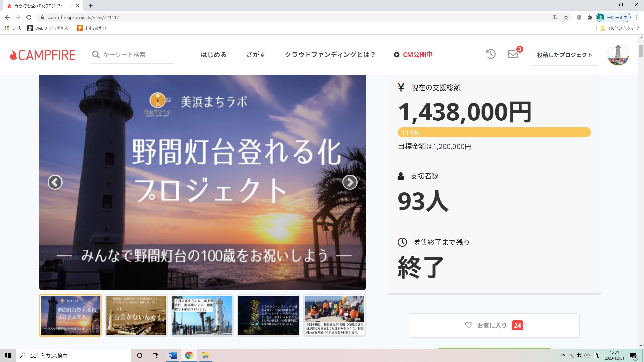Open the browsing history clock icon

[491, 54]
